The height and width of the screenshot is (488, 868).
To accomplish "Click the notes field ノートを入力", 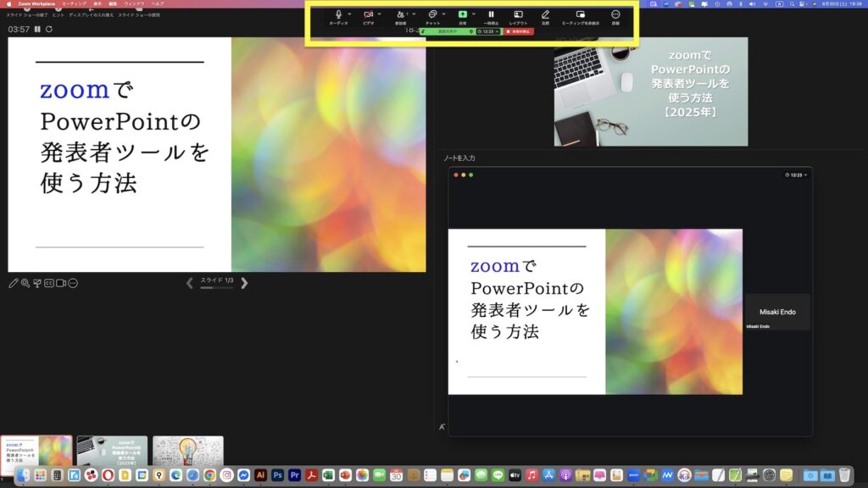I will pos(459,158).
